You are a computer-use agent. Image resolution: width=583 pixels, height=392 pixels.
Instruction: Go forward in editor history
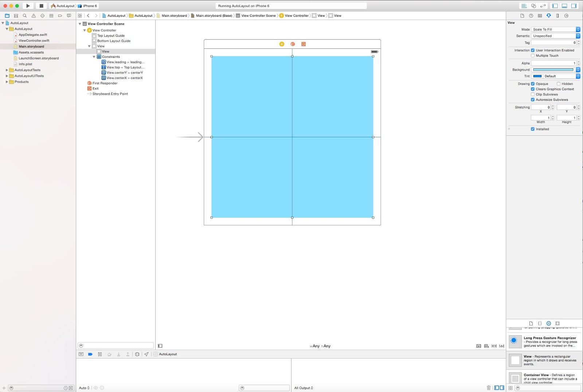(96, 16)
